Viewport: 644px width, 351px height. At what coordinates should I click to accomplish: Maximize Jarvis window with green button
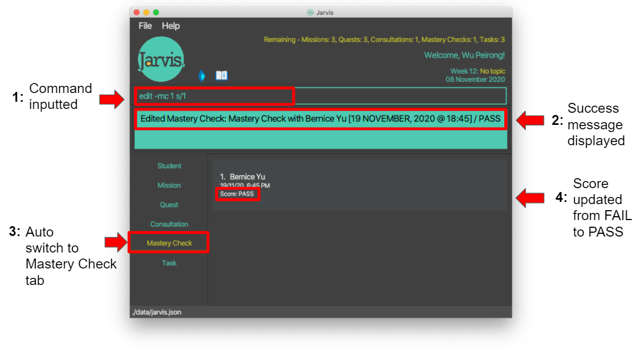(x=156, y=12)
